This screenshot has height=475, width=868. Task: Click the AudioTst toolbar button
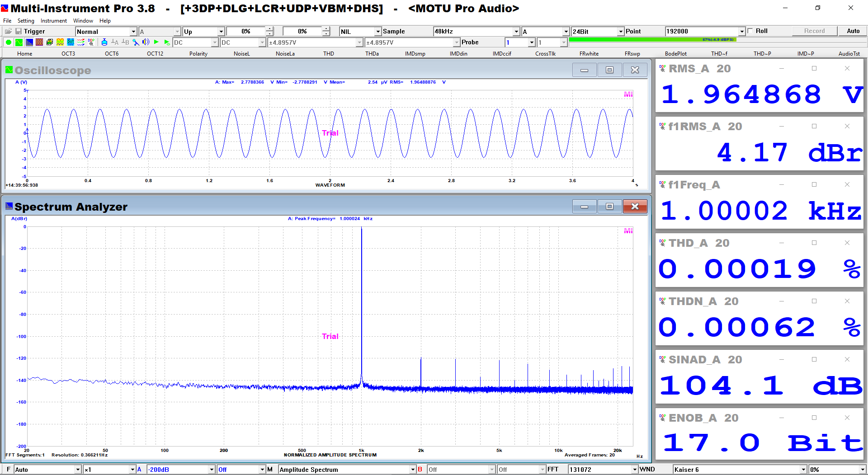pos(849,53)
